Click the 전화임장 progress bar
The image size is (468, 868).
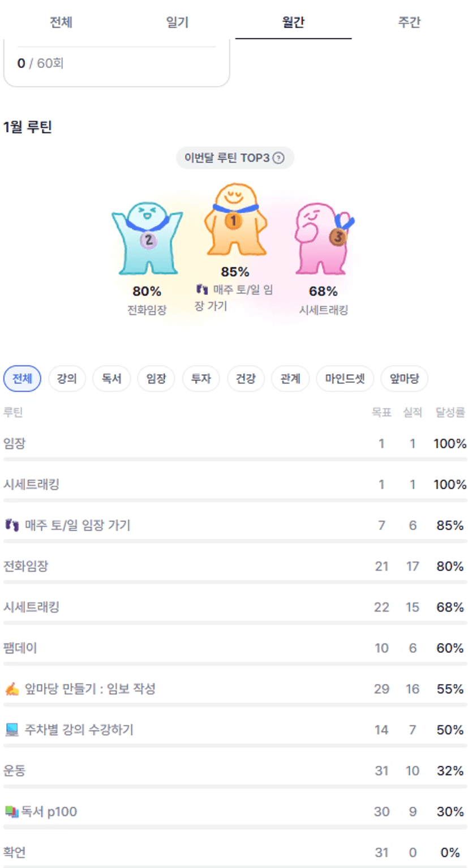(234, 581)
